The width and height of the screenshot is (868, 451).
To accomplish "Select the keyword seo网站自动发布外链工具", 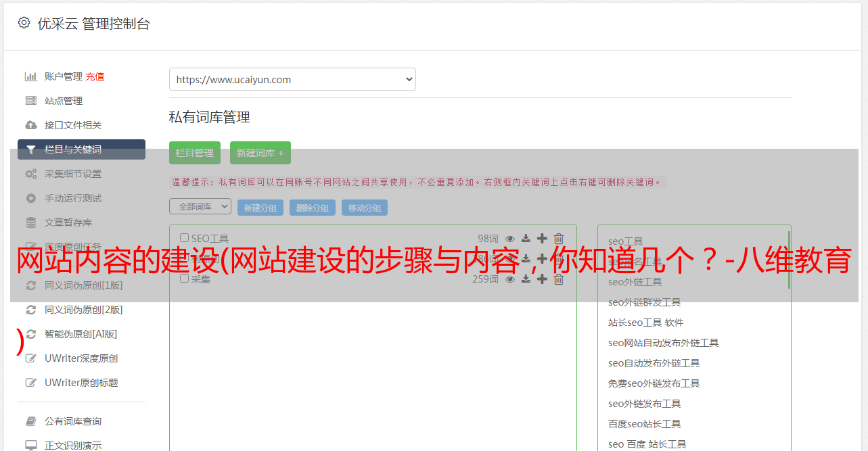I will tap(663, 343).
